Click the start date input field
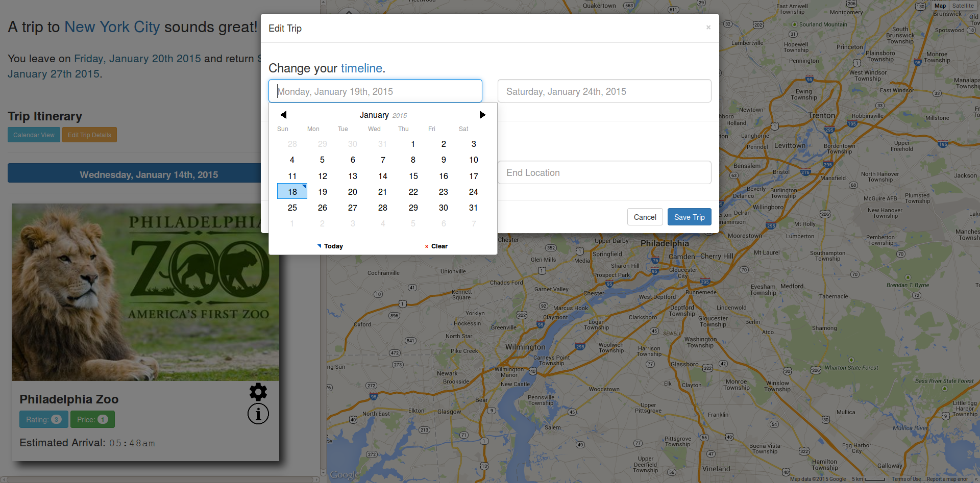The height and width of the screenshot is (483, 980). point(375,91)
